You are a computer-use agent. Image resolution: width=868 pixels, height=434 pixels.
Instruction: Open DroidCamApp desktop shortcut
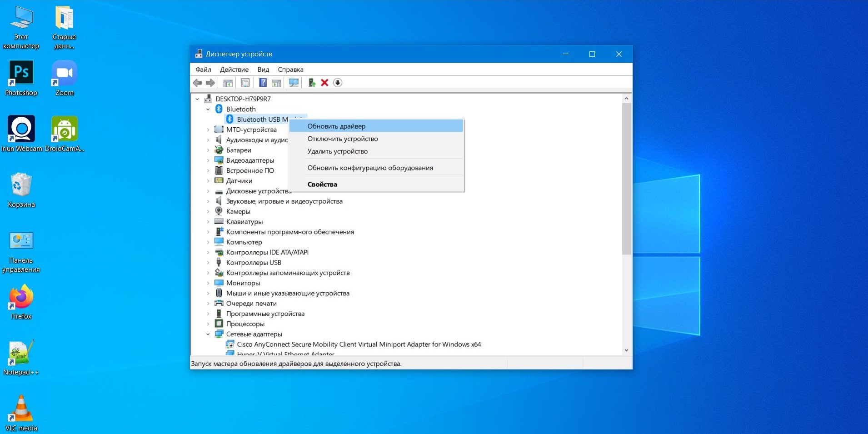tap(64, 134)
